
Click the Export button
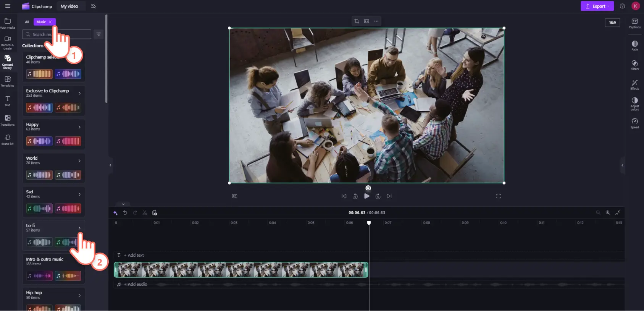click(x=597, y=6)
